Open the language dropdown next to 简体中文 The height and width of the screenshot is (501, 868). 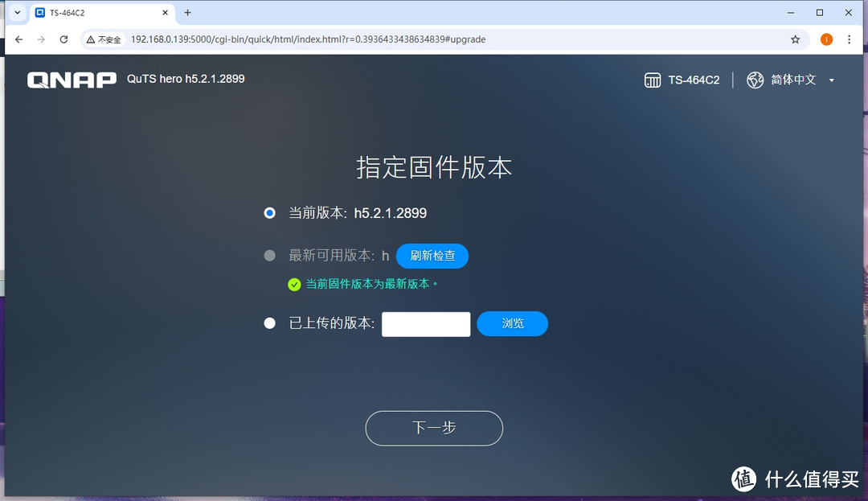[831, 80]
